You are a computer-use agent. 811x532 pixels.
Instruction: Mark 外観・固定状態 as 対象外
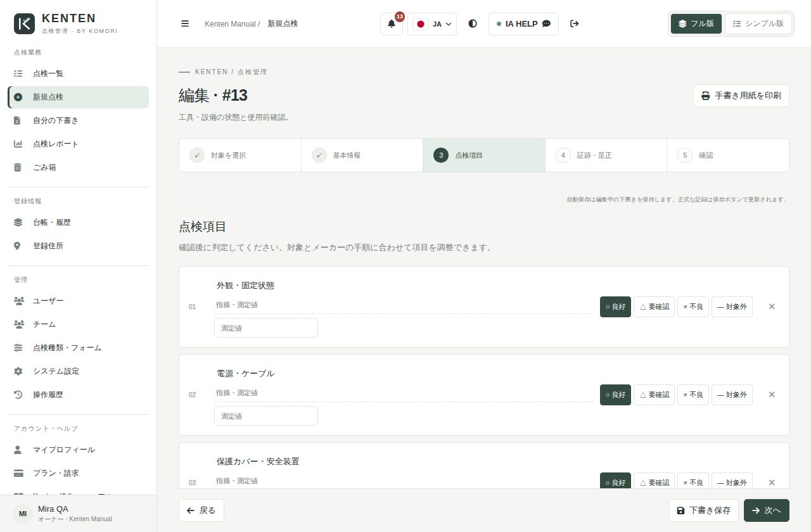click(x=732, y=307)
